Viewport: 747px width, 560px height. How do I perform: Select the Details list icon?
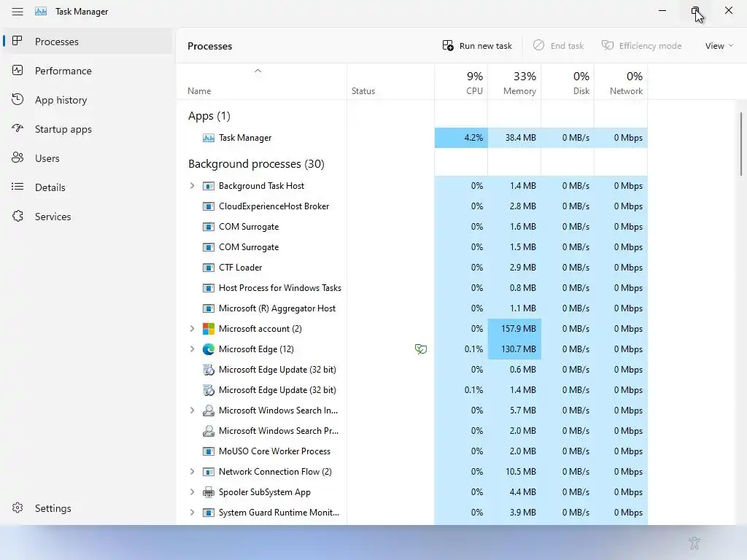(18, 187)
